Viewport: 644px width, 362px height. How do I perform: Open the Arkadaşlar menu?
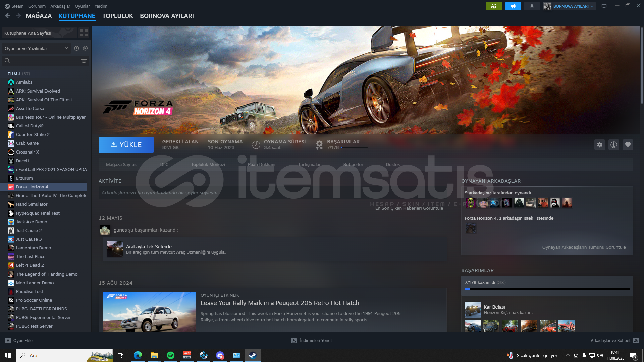60,6
